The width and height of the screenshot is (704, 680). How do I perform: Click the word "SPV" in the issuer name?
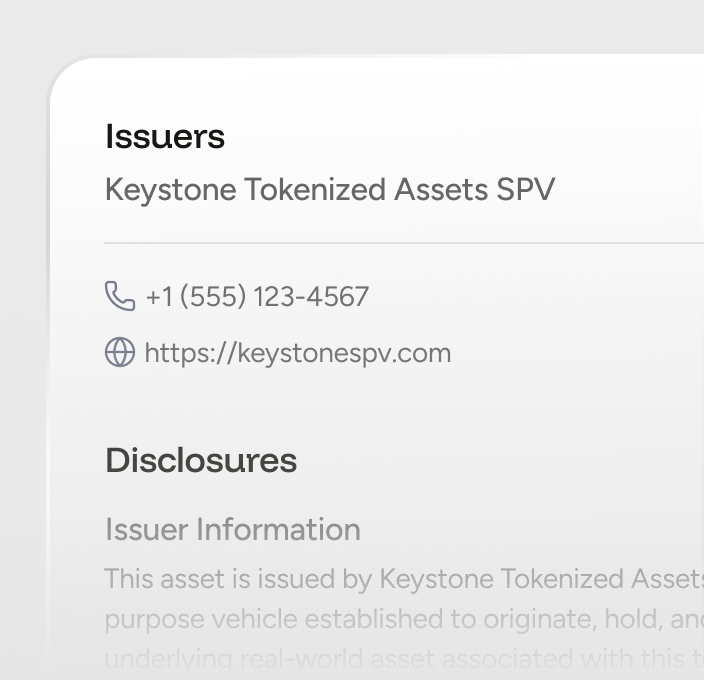[x=526, y=189]
